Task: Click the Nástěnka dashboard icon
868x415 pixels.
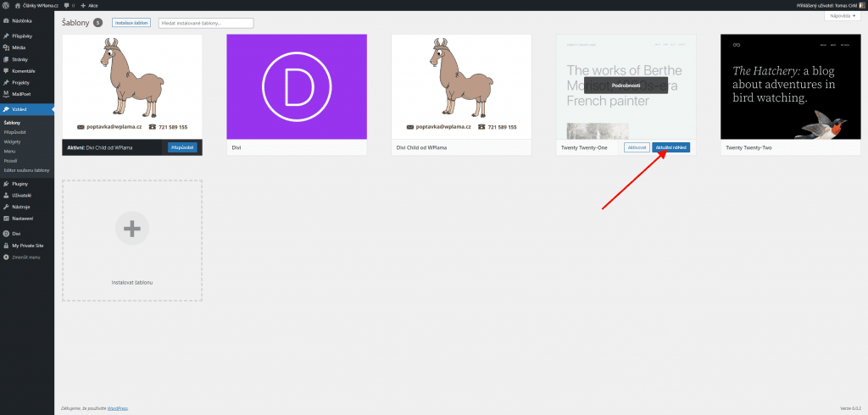Action: [6, 21]
